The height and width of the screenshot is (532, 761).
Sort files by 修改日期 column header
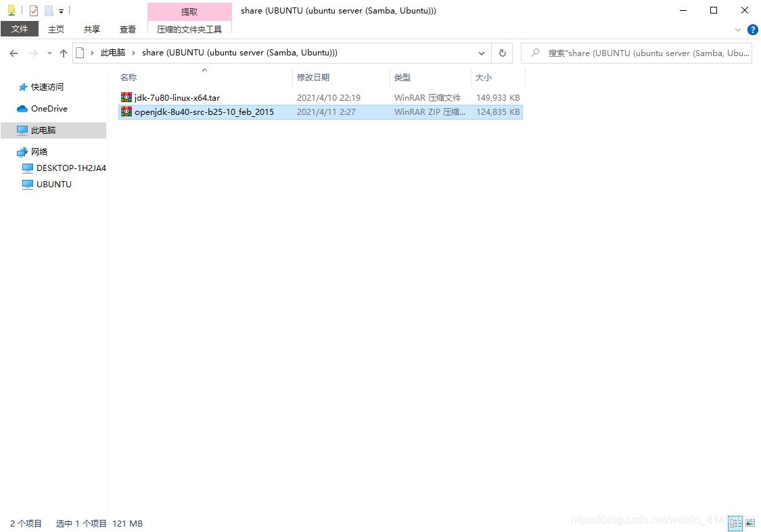tap(313, 78)
